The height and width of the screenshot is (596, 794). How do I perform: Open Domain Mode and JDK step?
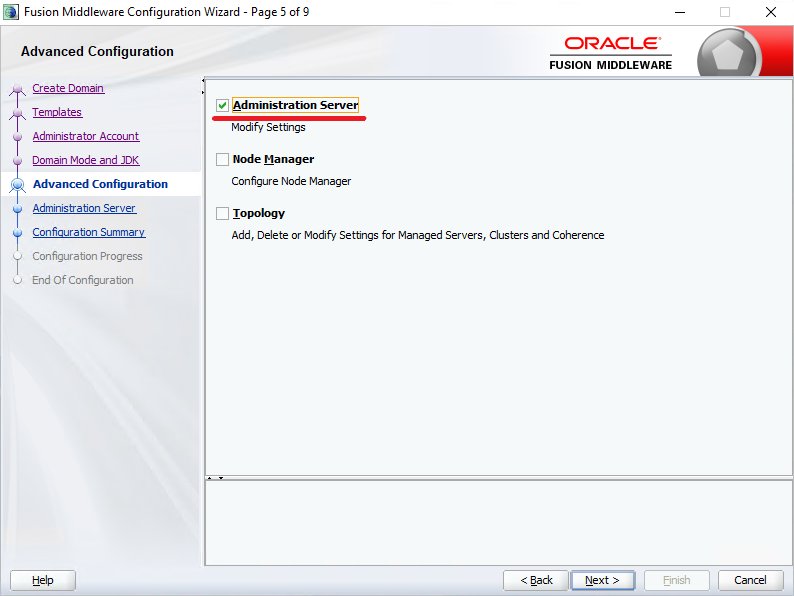[x=86, y=160]
